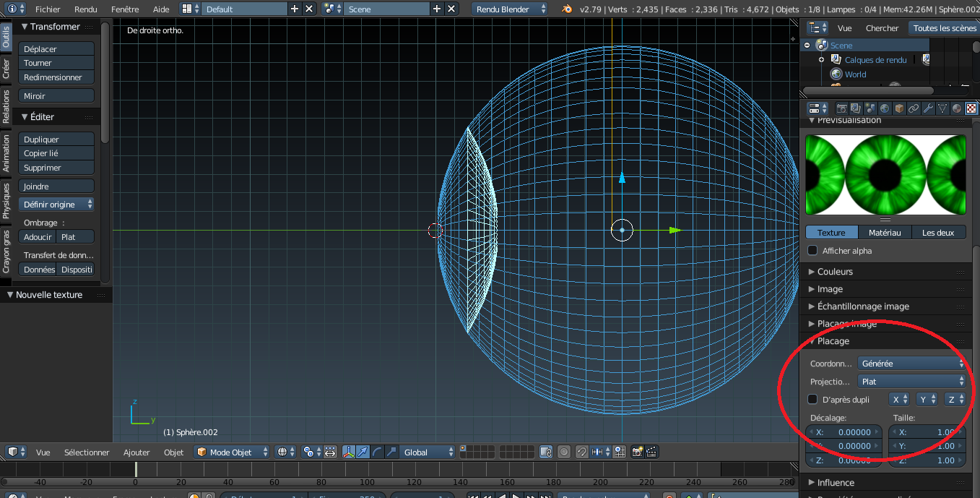
Task: Click the Taille X value field
Action: click(927, 432)
